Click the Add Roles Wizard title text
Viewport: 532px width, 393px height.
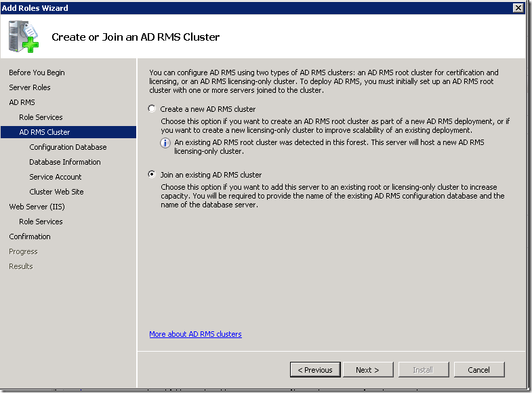coord(35,8)
